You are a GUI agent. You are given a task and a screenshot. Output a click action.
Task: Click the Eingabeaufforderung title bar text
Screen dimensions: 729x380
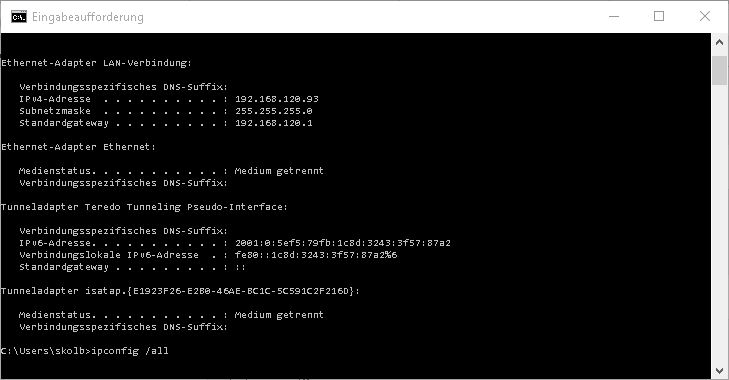pyautogui.click(x=87, y=17)
